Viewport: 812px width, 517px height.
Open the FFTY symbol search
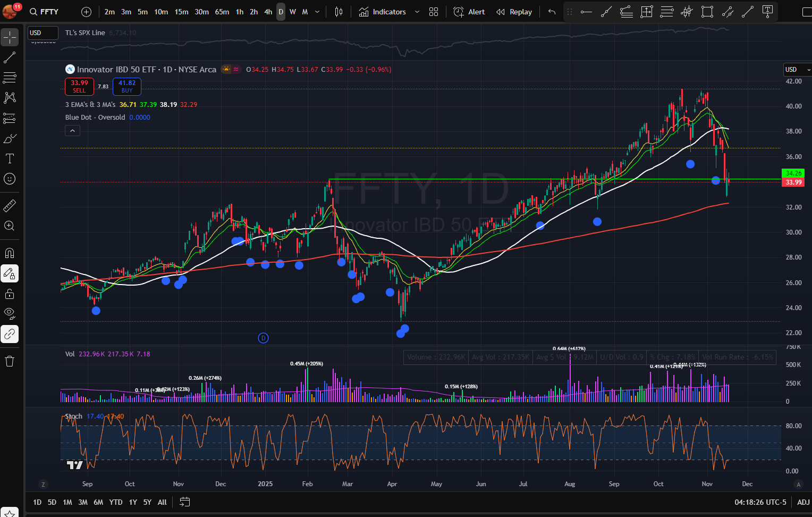[45, 12]
